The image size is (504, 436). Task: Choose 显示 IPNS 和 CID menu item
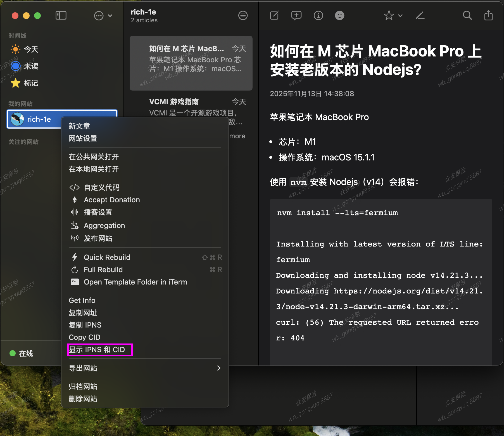click(x=97, y=350)
